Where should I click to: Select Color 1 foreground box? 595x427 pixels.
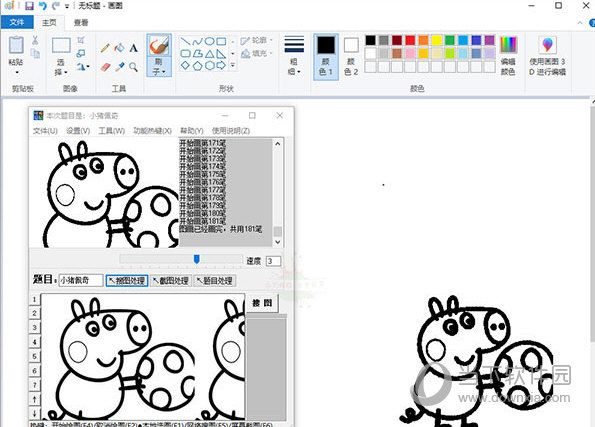tap(326, 56)
